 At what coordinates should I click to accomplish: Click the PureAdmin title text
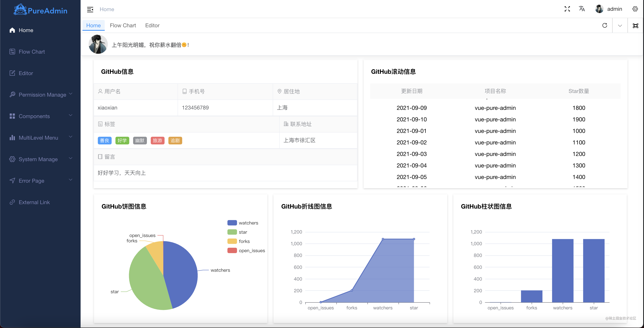pyautogui.click(x=48, y=11)
